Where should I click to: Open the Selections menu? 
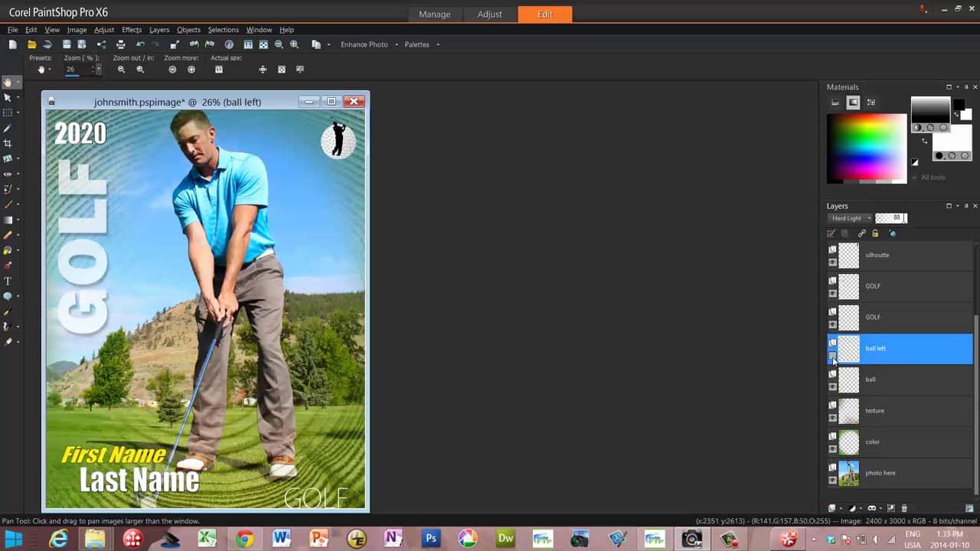tap(223, 30)
